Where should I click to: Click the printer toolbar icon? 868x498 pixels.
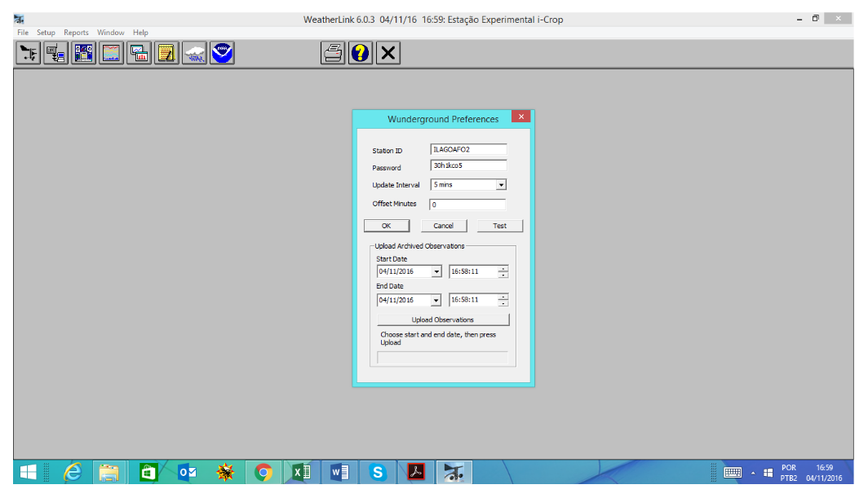point(333,54)
